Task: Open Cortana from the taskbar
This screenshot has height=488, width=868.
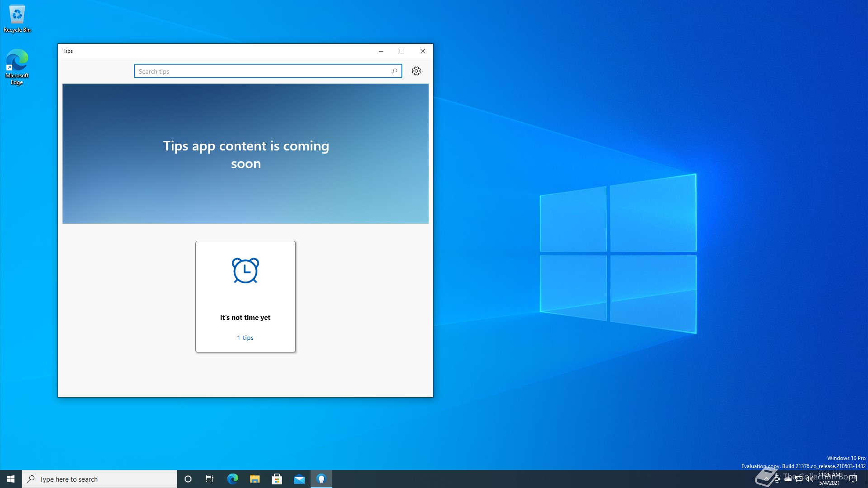Action: coord(188,479)
